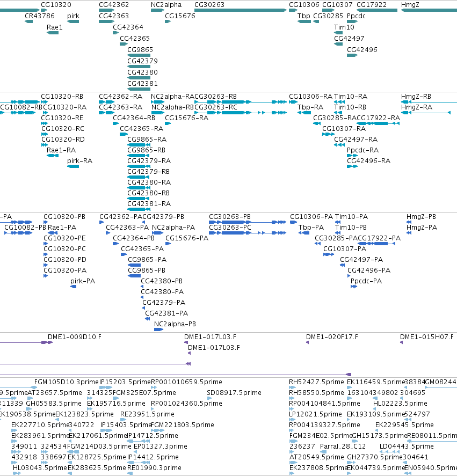
Task: Open transcript Tbp-RA
Action: click(310, 107)
